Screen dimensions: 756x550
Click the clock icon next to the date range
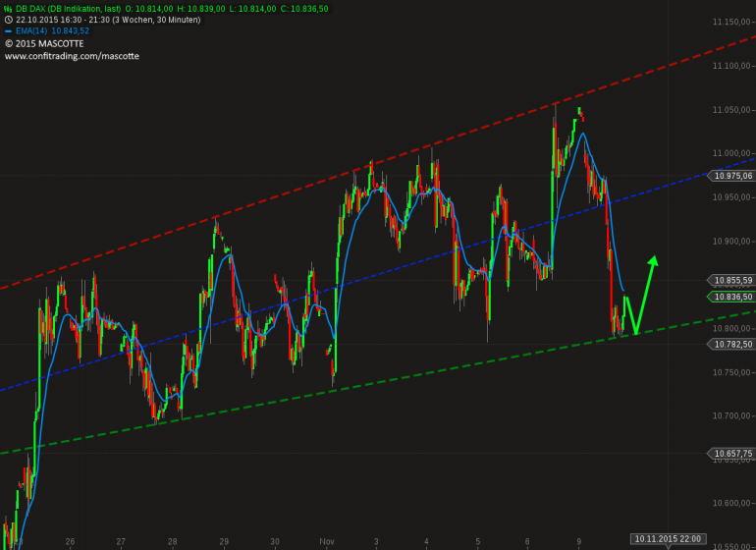pos(8,20)
